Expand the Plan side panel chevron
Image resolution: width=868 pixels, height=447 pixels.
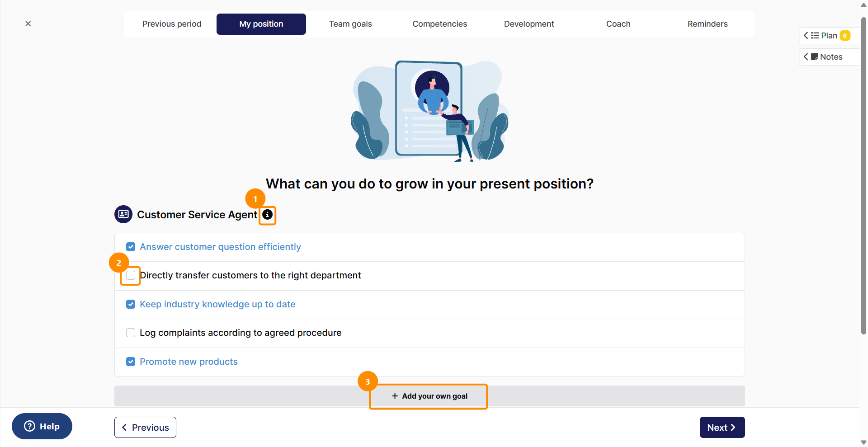[806, 35]
